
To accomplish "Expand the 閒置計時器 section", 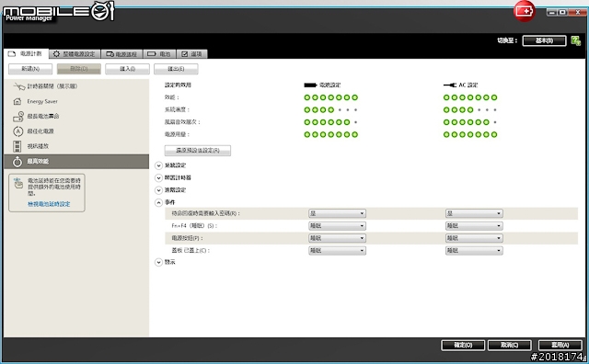I will point(158,178).
